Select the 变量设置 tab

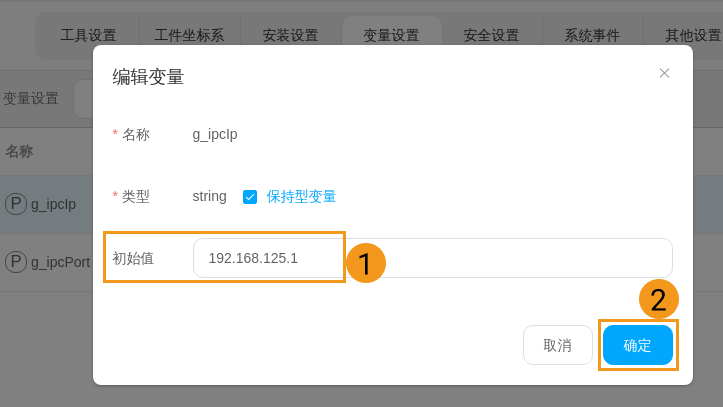point(391,36)
